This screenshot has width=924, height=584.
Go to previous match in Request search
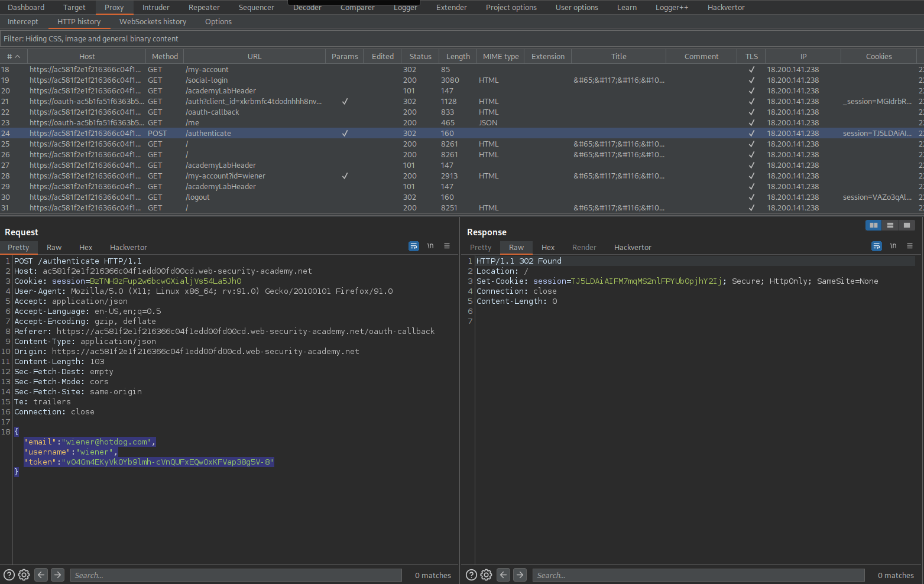tap(41, 575)
